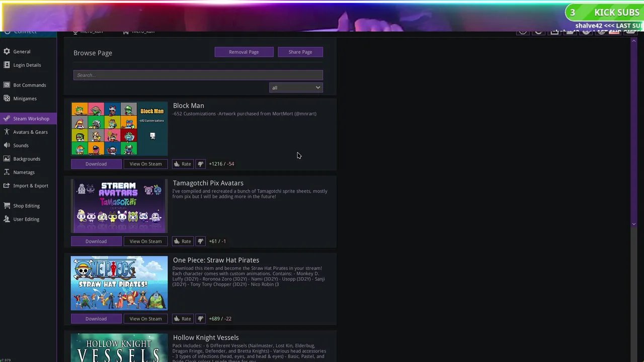Open Nametags section label
The image size is (644, 362).
coord(24,172)
